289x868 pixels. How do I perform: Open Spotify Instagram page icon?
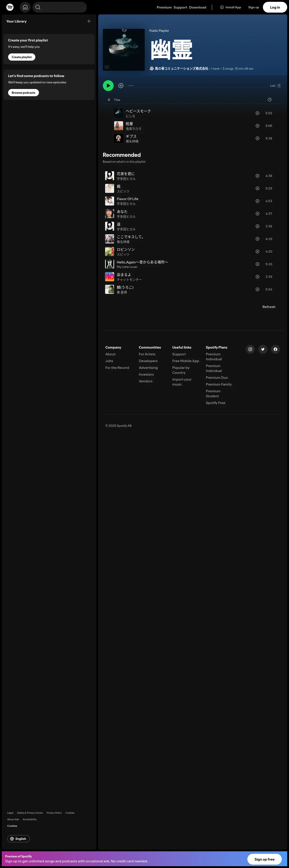250,349
